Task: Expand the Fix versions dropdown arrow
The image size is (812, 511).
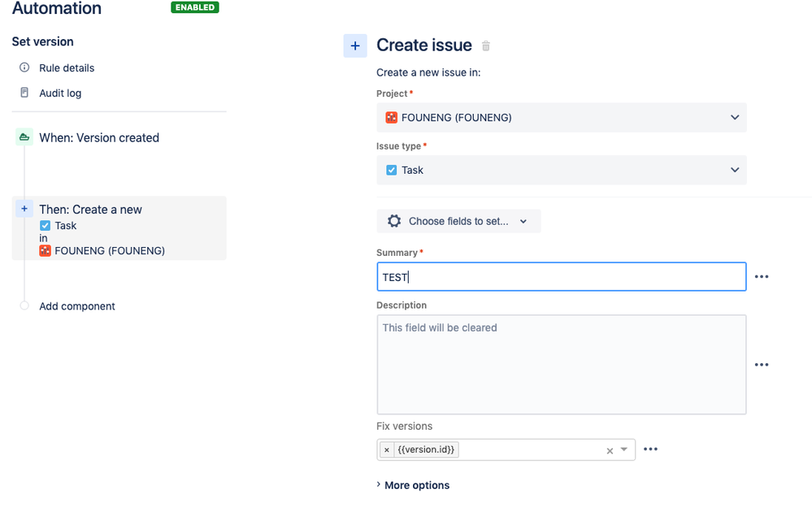Action: click(x=624, y=450)
